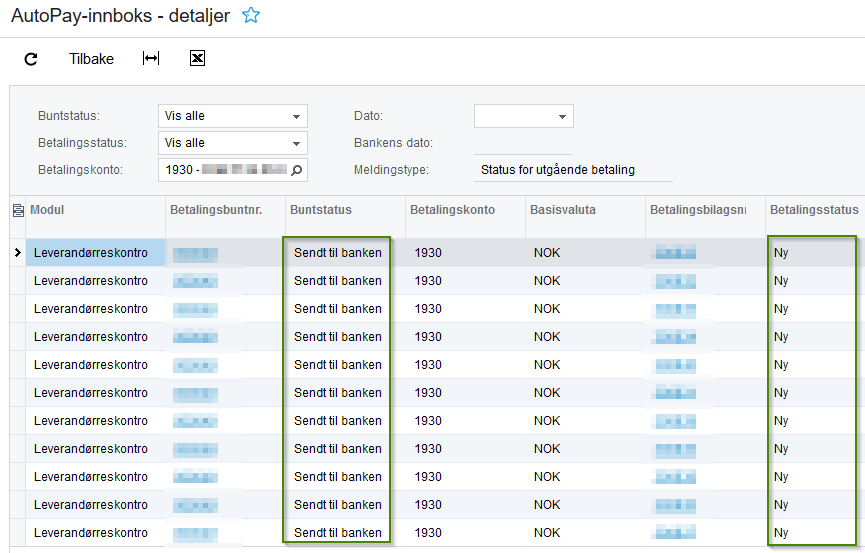Open blurred batch number link in first row

point(195,254)
